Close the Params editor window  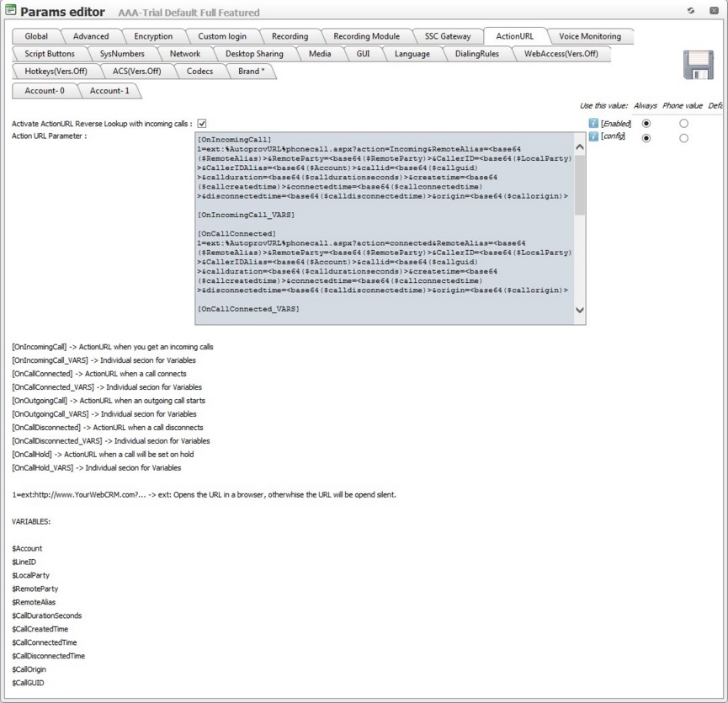click(715, 11)
